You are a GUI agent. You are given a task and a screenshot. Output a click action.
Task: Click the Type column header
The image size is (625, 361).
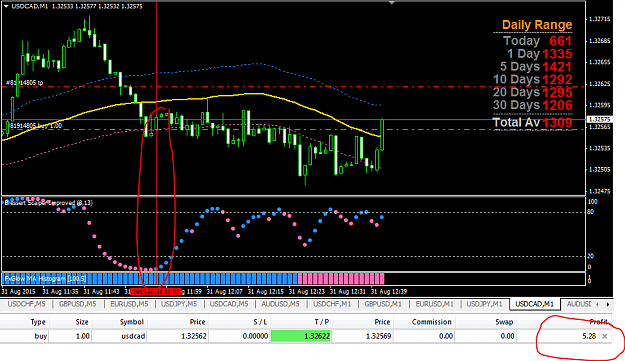coord(38,322)
